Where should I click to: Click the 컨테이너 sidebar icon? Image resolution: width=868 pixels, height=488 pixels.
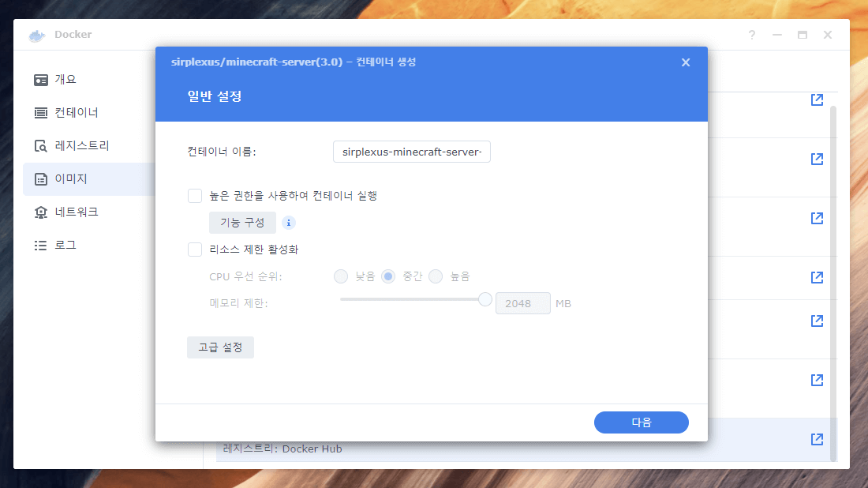click(41, 113)
